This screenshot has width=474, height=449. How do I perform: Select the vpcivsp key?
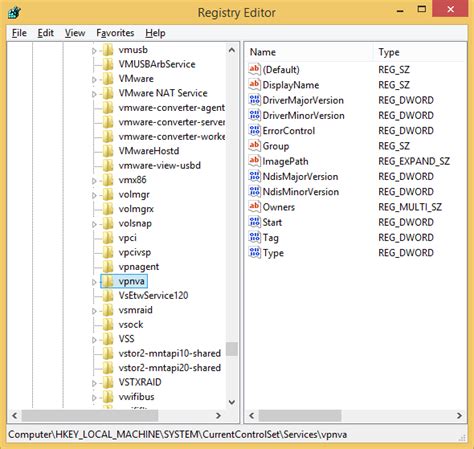coord(135,252)
